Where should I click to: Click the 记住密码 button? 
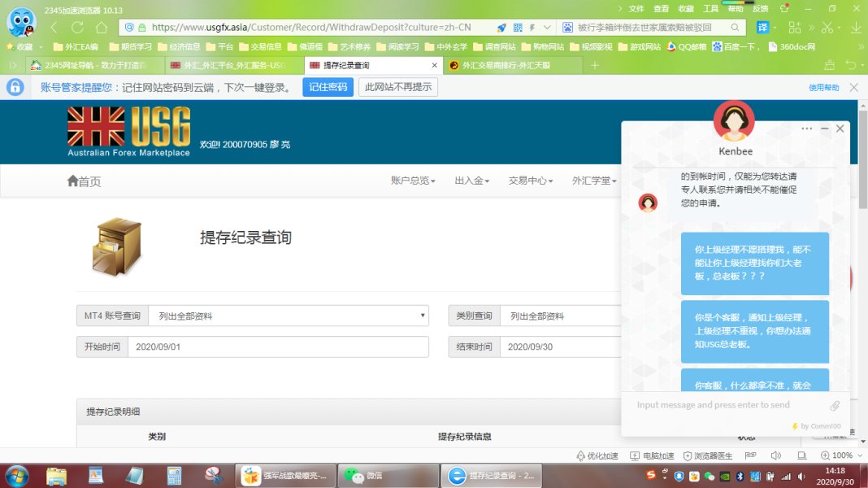[x=328, y=87]
